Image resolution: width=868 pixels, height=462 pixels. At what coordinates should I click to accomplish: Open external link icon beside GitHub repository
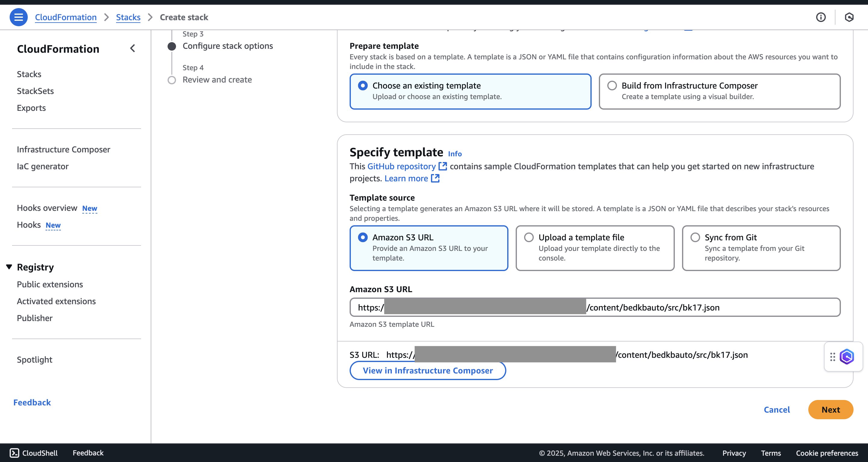442,166
